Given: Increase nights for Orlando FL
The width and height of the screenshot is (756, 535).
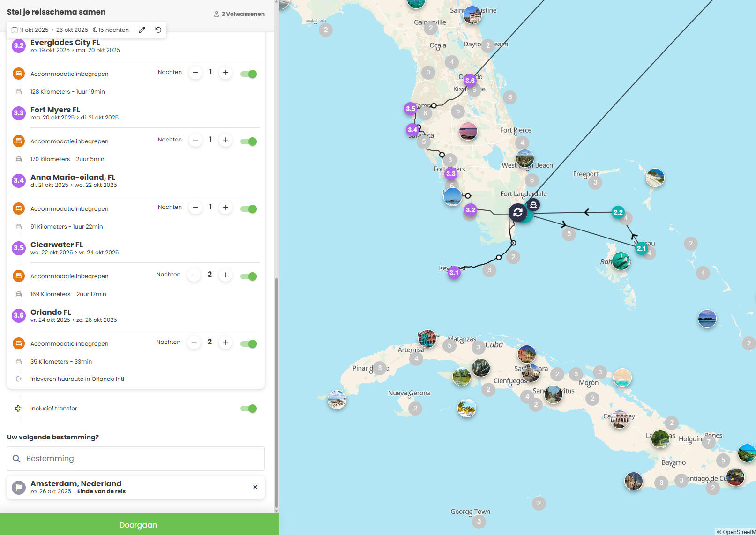Looking at the screenshot, I should point(225,342).
